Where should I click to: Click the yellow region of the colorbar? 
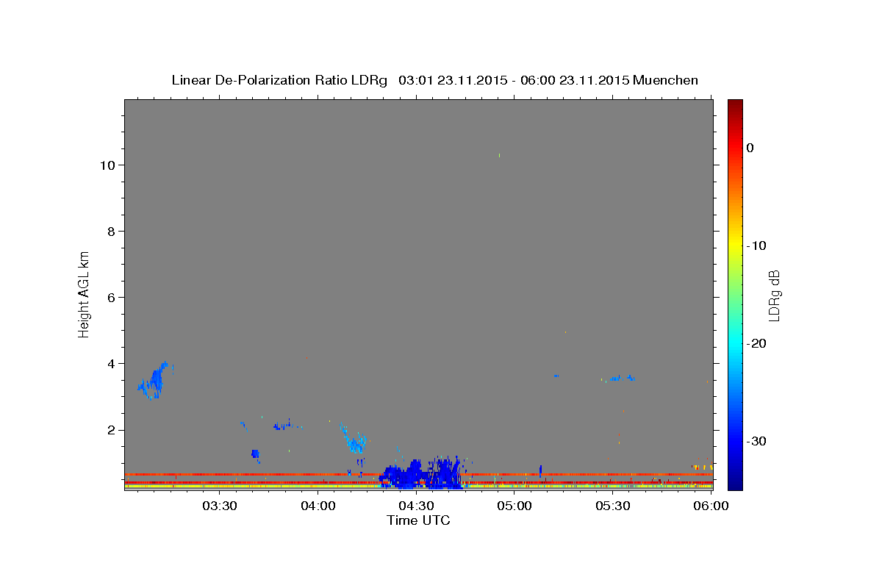pyautogui.click(x=735, y=244)
